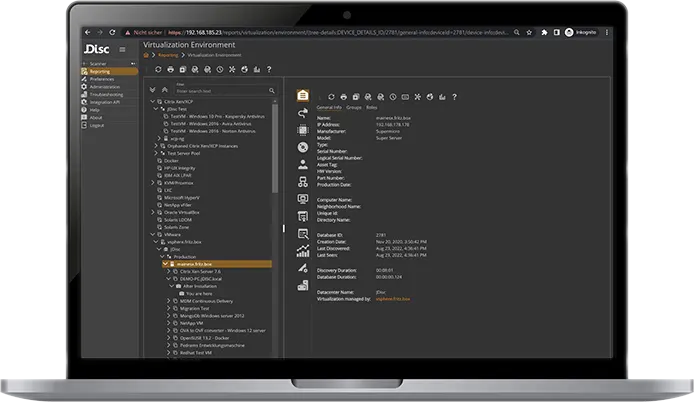Click the refresh icon in the device details toolbar
The image size is (694, 402).
pyautogui.click(x=330, y=96)
